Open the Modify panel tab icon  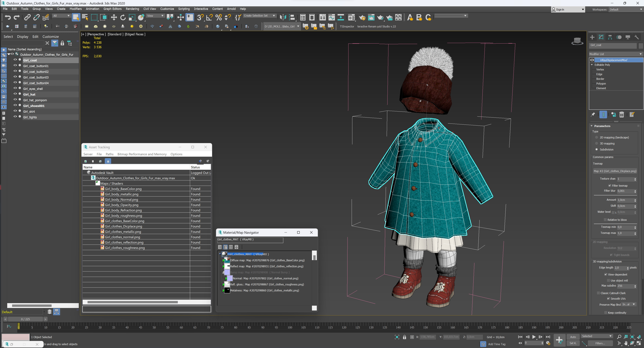pyautogui.click(x=601, y=37)
